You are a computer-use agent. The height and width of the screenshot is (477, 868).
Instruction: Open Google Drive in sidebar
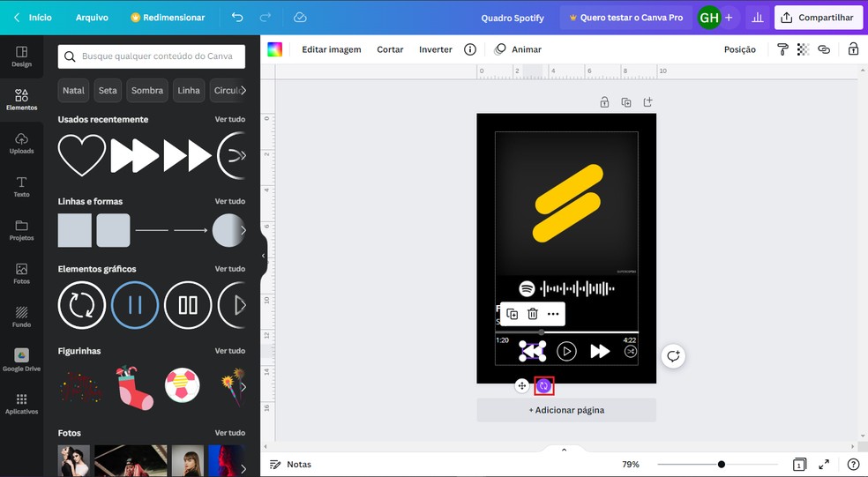(21, 360)
